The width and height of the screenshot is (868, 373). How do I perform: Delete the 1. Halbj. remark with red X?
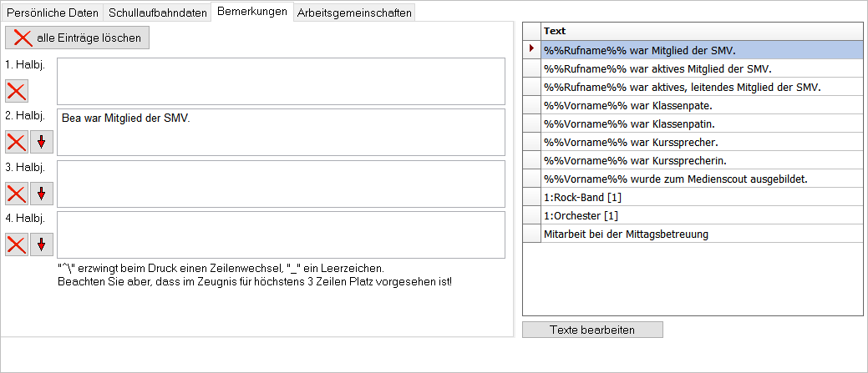click(17, 91)
